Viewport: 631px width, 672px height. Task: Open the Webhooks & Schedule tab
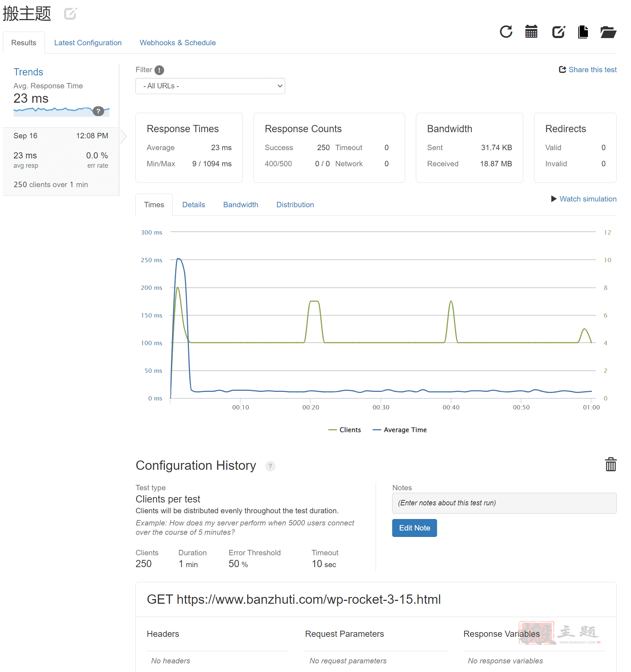click(x=178, y=43)
